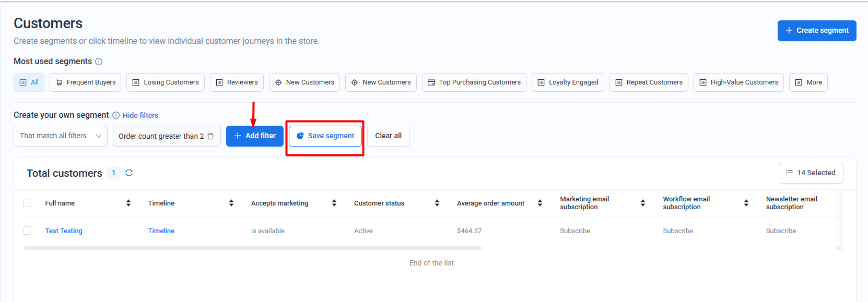868x302 pixels.
Task: Select the Top Purchasing Customers segment
Action: 474,82
